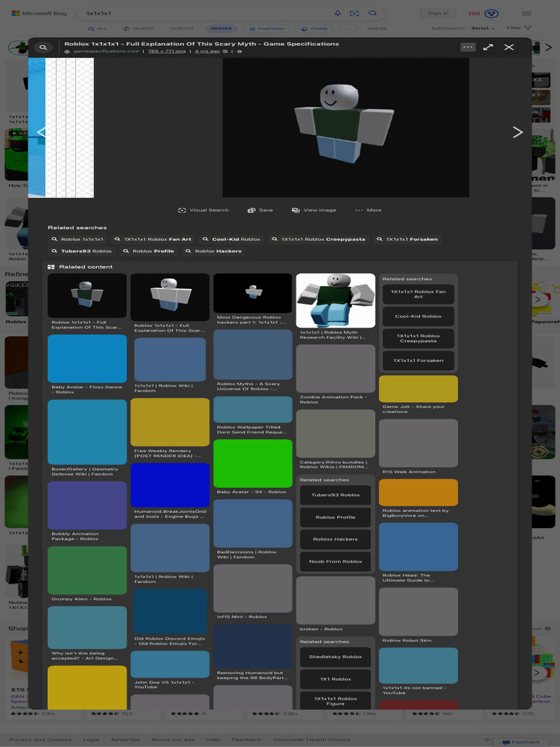Screen dimensions: 560x747
Task: Open the three-dot options in the viewer header
Action: click(467, 47)
